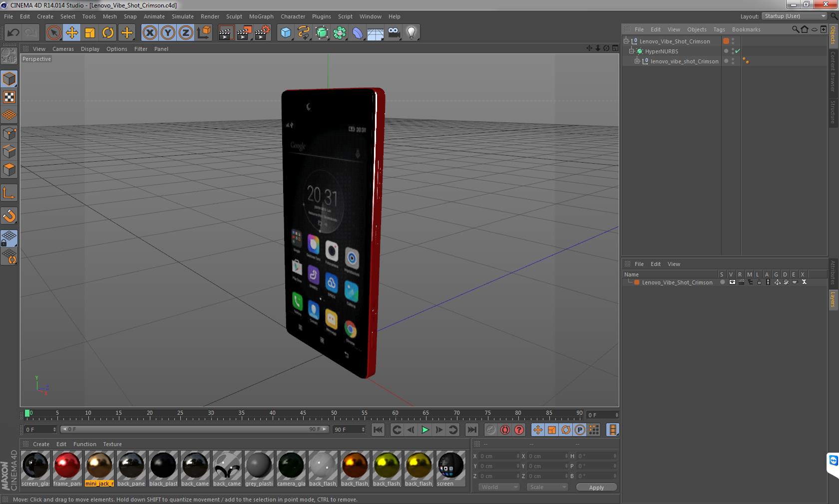Select the screen material thumbnail

tap(450, 469)
